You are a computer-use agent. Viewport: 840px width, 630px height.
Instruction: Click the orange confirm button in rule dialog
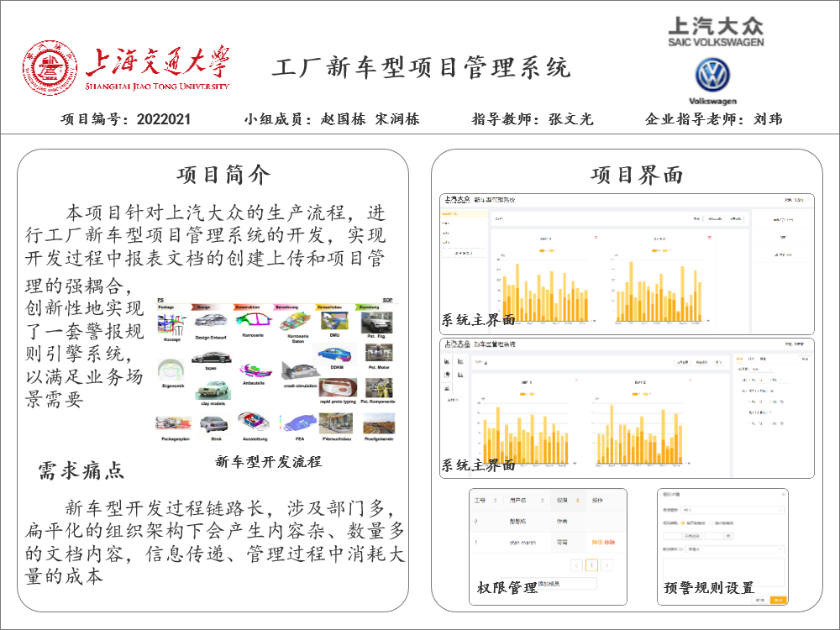[x=778, y=600]
